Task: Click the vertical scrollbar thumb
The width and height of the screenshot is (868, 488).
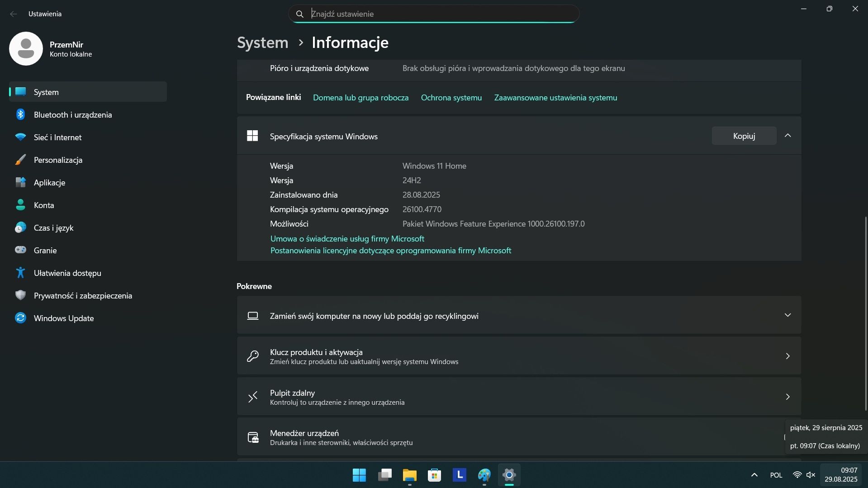Action: [866, 313]
